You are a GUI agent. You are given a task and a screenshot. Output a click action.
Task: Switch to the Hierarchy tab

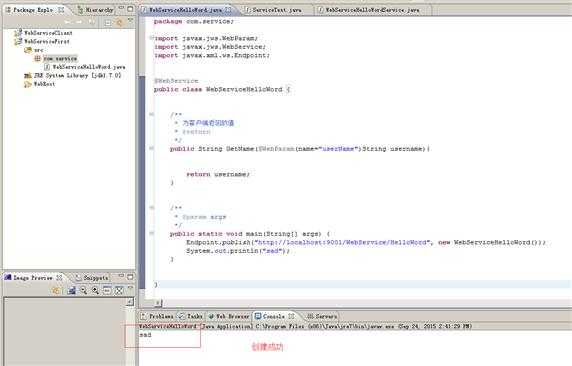(x=96, y=10)
